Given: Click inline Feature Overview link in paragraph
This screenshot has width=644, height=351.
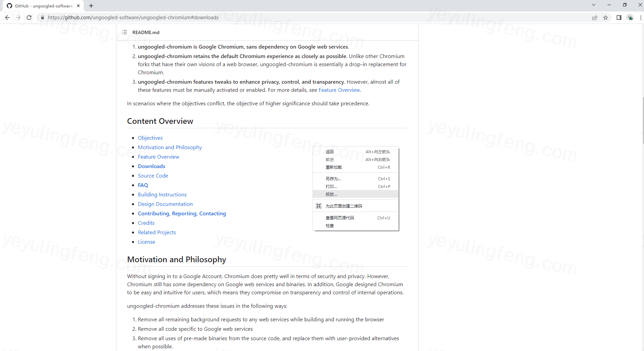Looking at the screenshot, I should pos(339,90).
